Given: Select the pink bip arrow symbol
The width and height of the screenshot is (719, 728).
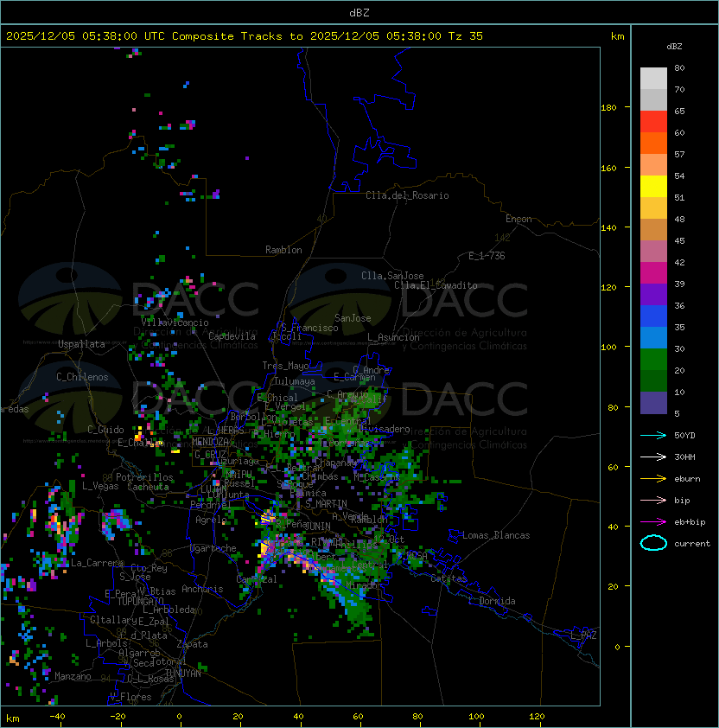Looking at the screenshot, I should (x=653, y=501).
